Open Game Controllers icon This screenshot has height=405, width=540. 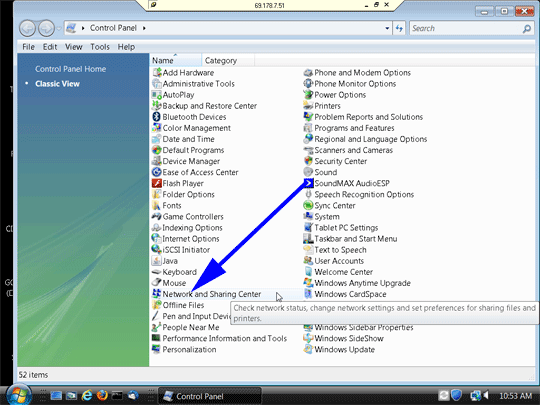[157, 217]
